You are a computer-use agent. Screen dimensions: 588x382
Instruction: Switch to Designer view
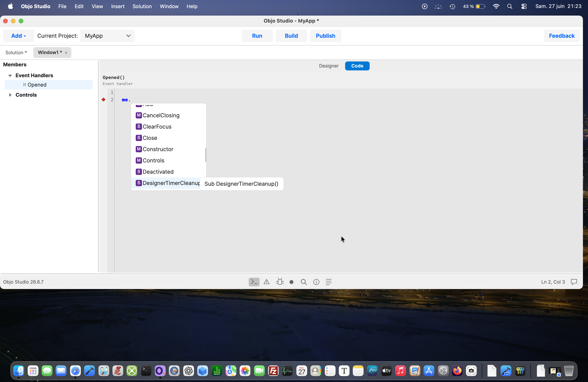tap(329, 66)
